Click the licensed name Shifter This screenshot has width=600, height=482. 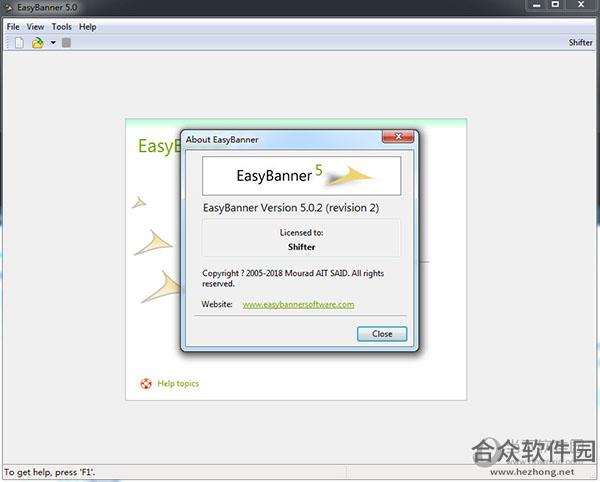[x=302, y=247]
